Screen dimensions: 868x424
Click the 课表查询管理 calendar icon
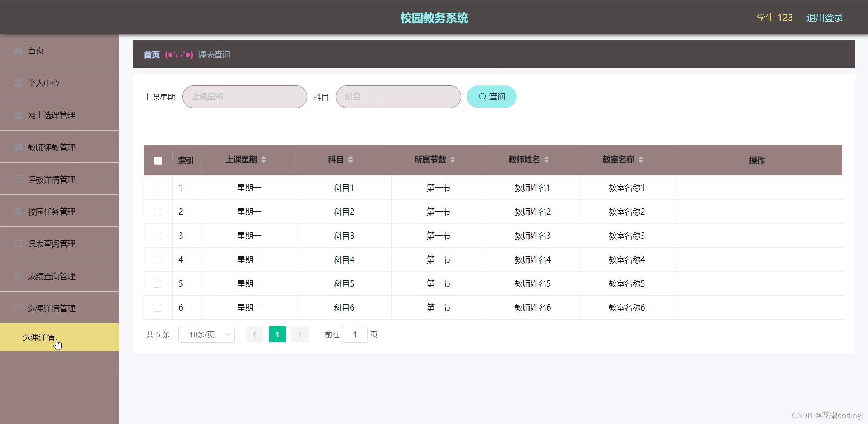click(x=18, y=244)
